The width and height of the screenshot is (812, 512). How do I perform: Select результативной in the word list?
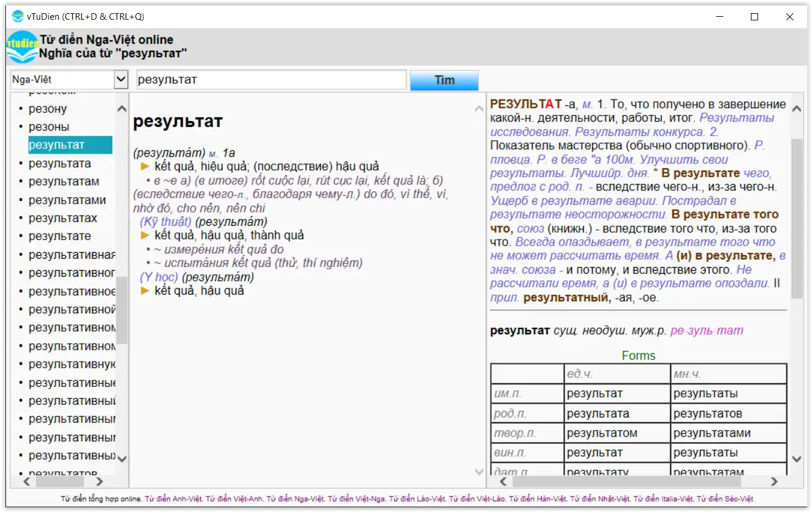(x=72, y=310)
